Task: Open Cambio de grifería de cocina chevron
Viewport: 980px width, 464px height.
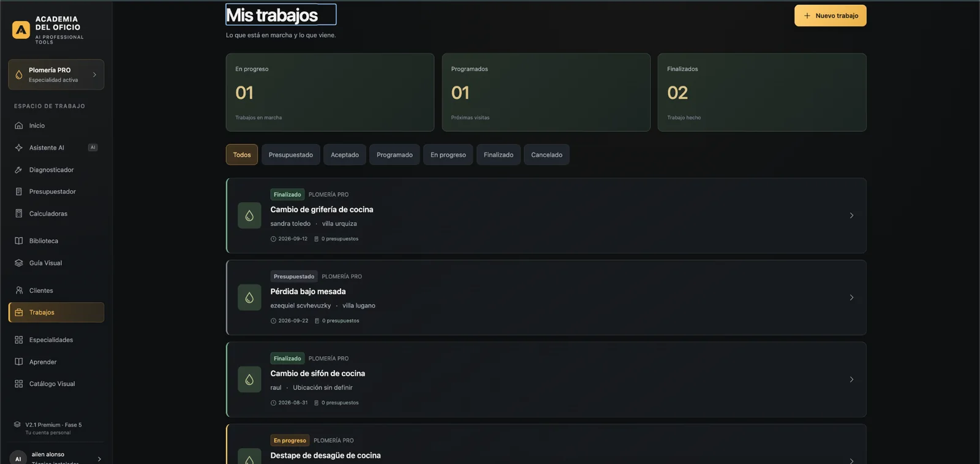Action: pyautogui.click(x=851, y=216)
